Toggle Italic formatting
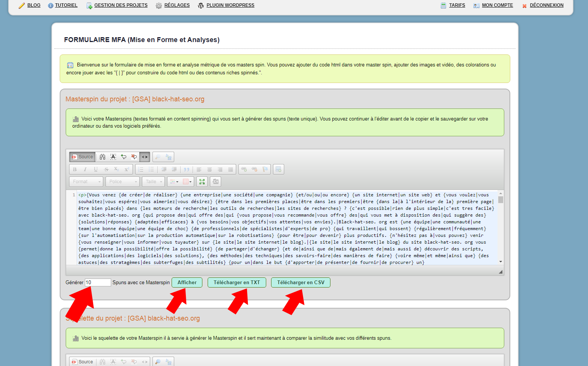Viewport: 588px width, 366px height. click(85, 169)
